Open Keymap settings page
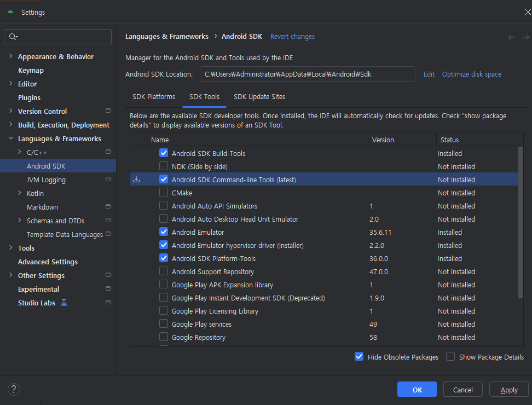This screenshot has width=532, height=405. point(31,70)
